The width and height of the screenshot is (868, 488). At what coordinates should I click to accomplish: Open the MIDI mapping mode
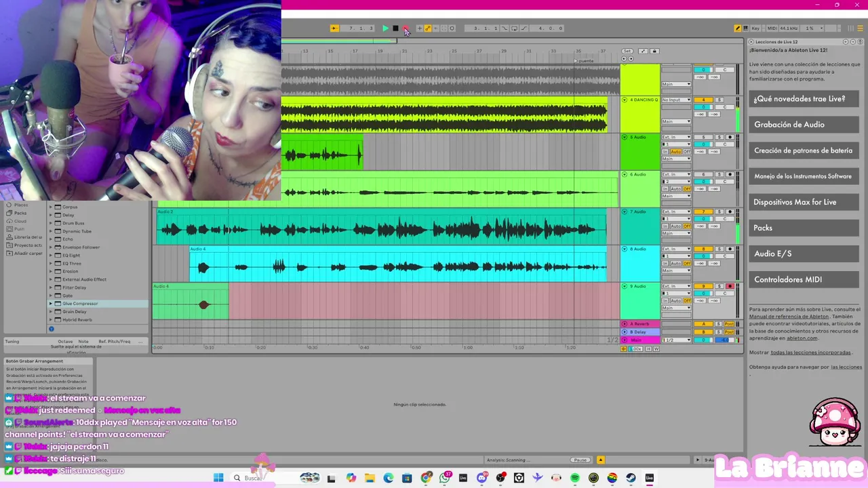[x=772, y=28]
